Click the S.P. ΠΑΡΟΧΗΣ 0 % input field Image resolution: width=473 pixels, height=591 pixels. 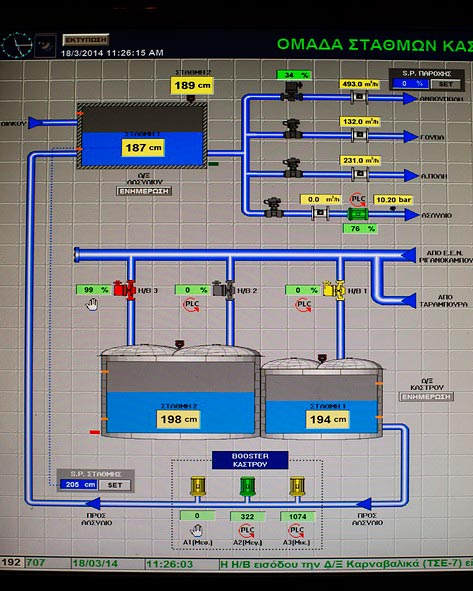tap(410, 84)
